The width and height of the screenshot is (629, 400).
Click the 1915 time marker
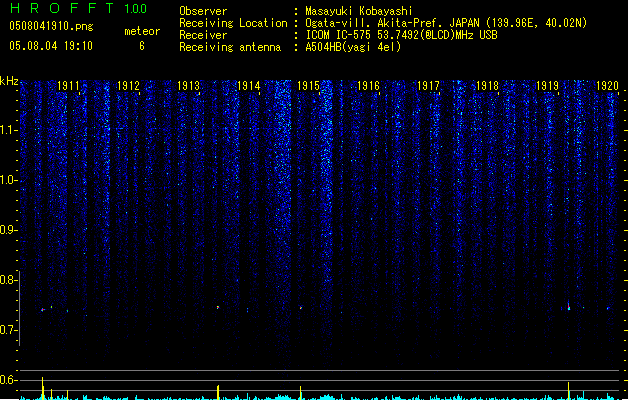coord(308,85)
